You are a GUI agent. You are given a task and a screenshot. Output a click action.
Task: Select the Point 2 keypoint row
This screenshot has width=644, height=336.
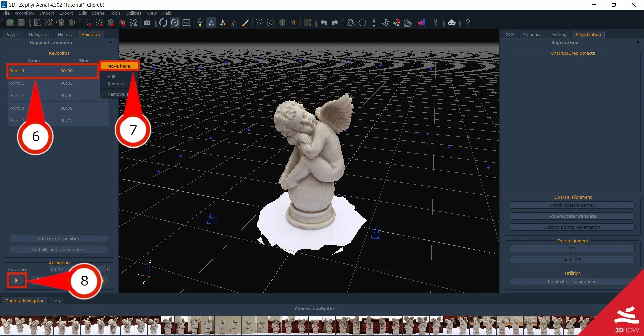(59, 95)
